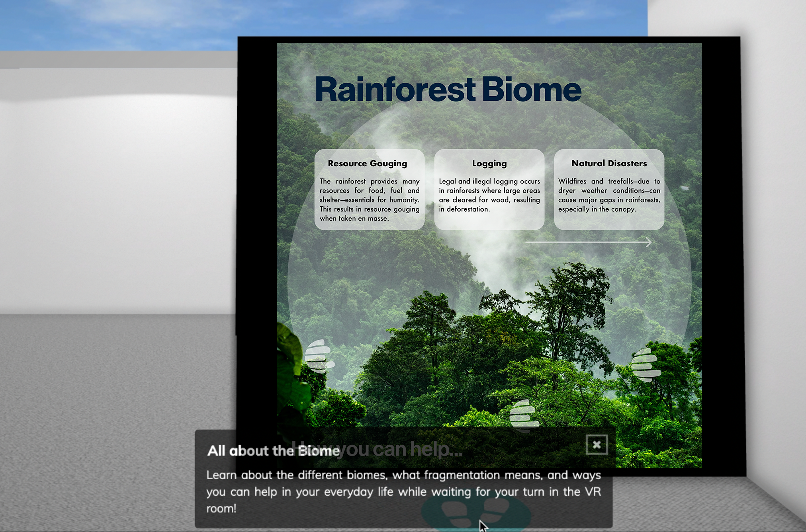Image resolution: width=806 pixels, height=532 pixels.
Task: Select the Logging card heading
Action: (x=489, y=164)
